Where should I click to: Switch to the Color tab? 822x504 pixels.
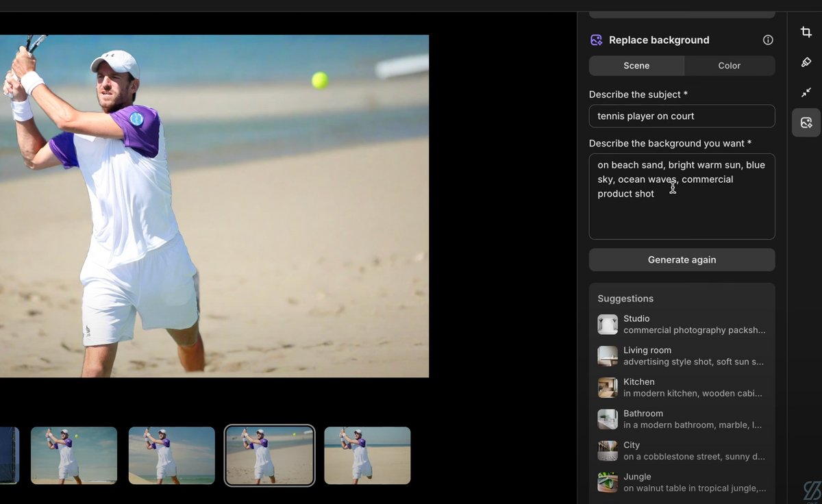[x=729, y=65]
